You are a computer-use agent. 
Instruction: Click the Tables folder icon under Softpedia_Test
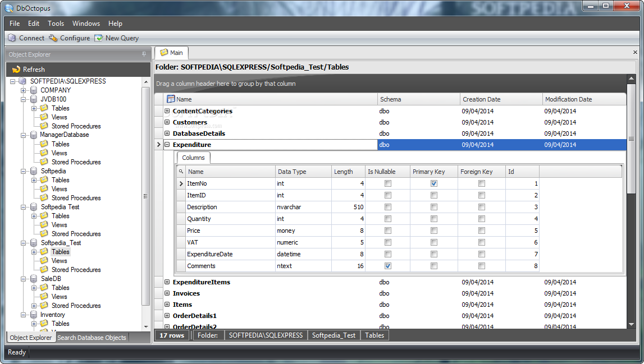pos(44,252)
